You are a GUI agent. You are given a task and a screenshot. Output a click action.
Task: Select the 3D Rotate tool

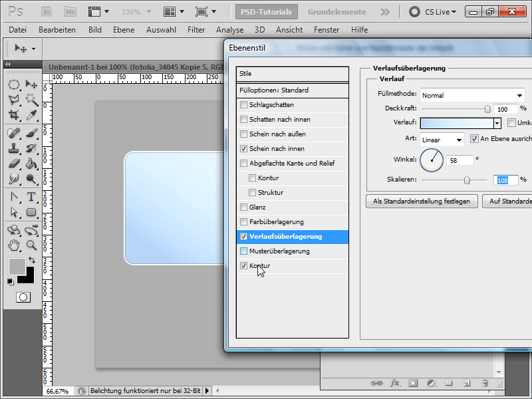(x=13, y=230)
